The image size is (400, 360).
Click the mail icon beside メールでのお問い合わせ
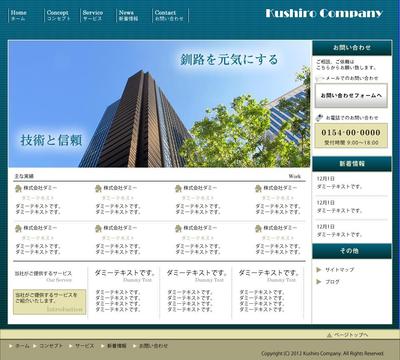click(x=318, y=78)
